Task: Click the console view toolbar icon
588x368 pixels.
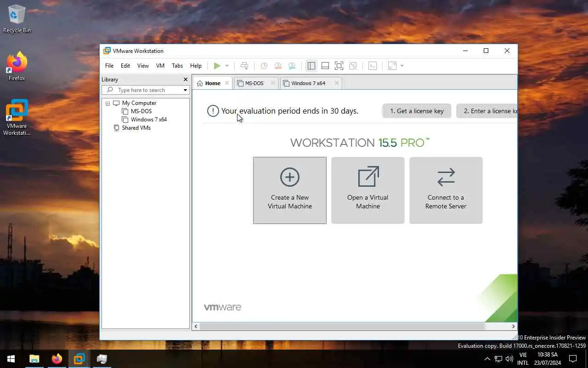Action: click(373, 66)
